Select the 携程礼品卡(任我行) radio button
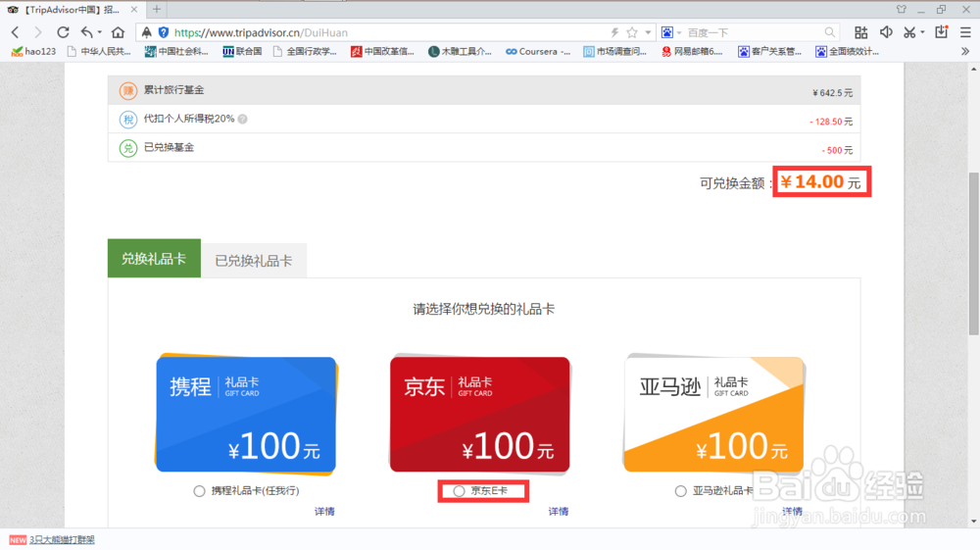 (x=199, y=491)
